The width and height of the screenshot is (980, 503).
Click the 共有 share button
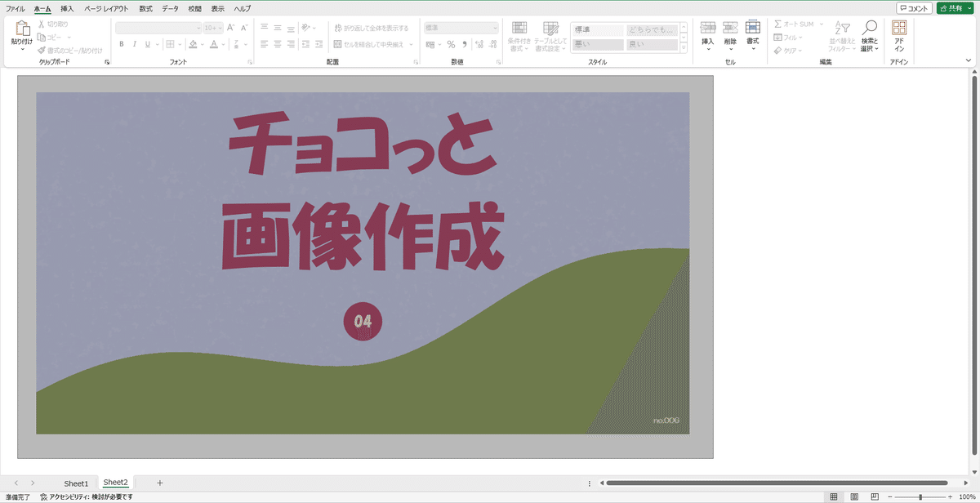[955, 8]
